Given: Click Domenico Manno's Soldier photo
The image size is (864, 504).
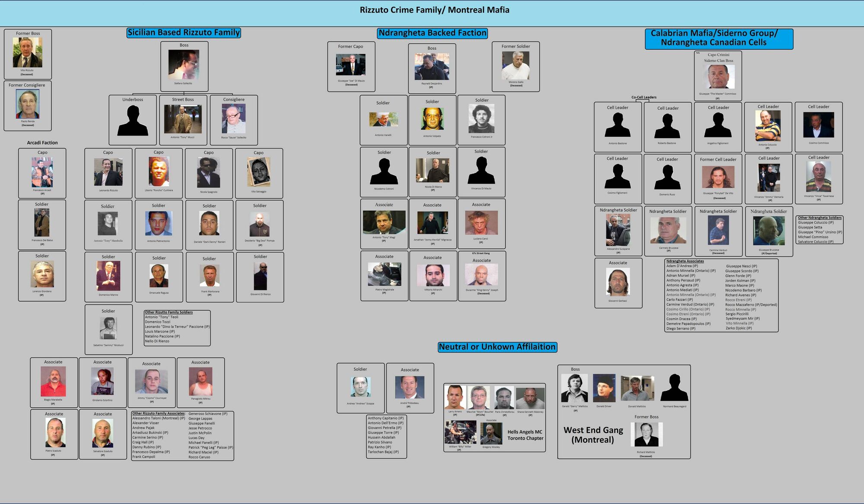Looking at the screenshot, I should (x=108, y=276).
